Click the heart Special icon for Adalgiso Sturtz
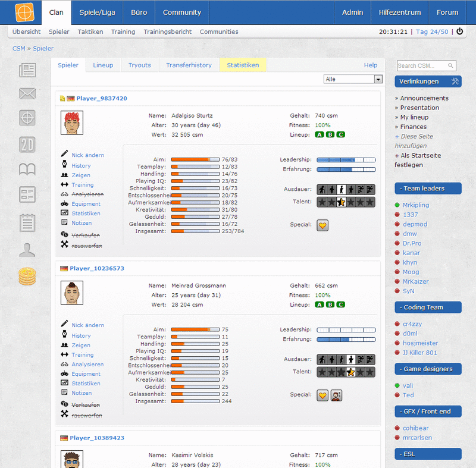This screenshot has width=476, height=468. pos(322,225)
